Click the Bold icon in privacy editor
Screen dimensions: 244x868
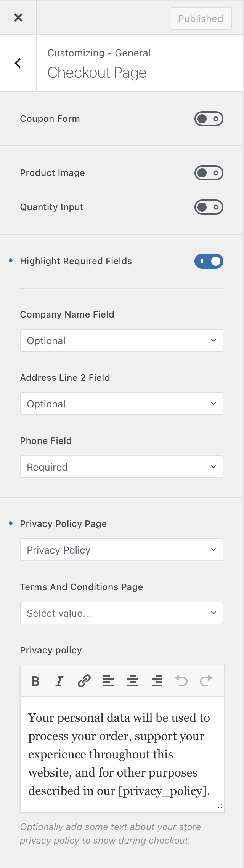tap(35, 681)
